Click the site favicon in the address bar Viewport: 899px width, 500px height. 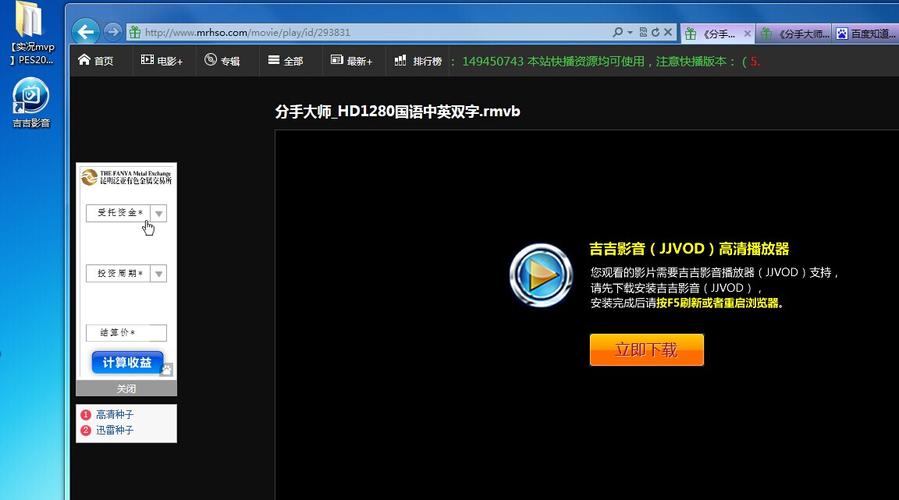coord(135,32)
